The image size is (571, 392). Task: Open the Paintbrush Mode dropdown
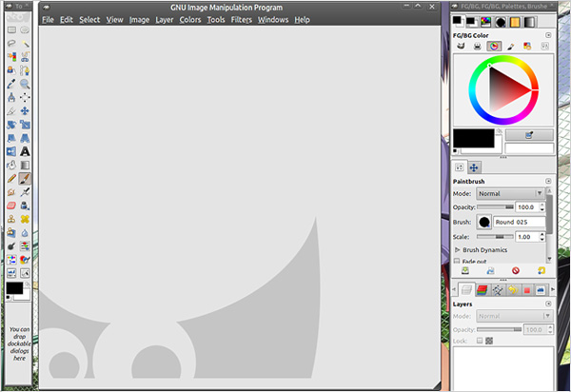click(510, 194)
